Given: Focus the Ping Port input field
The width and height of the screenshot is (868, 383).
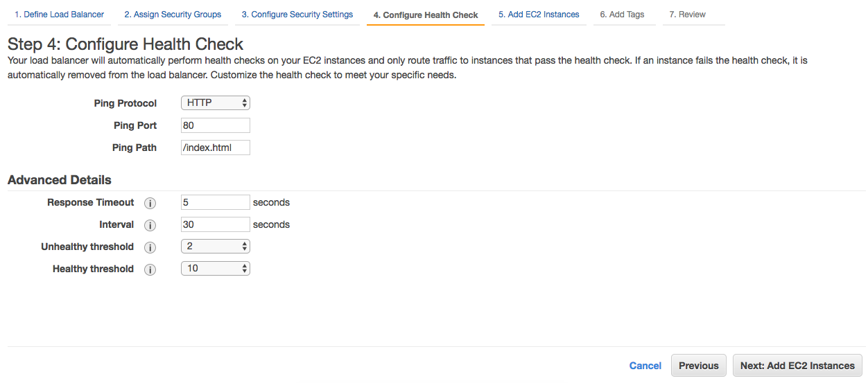Looking at the screenshot, I should [215, 125].
